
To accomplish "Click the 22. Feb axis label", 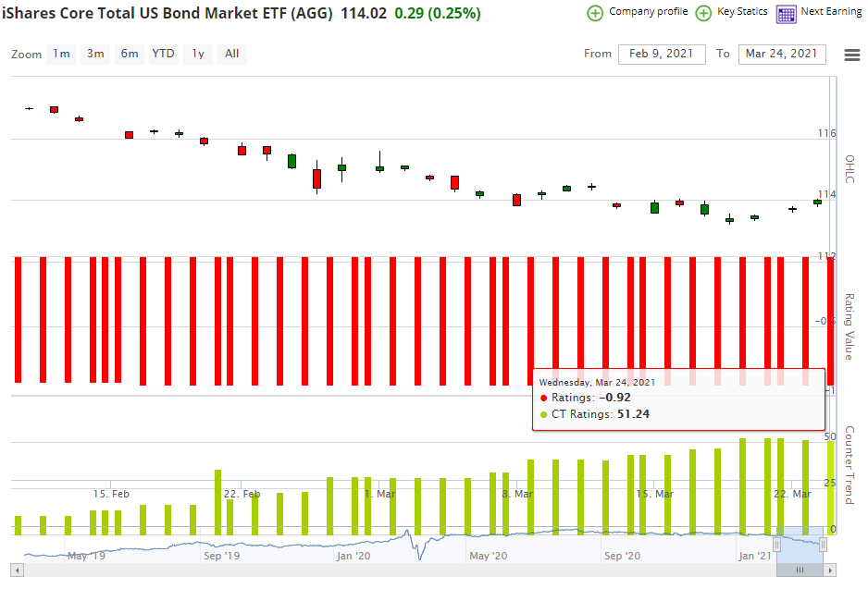I will click(x=242, y=494).
